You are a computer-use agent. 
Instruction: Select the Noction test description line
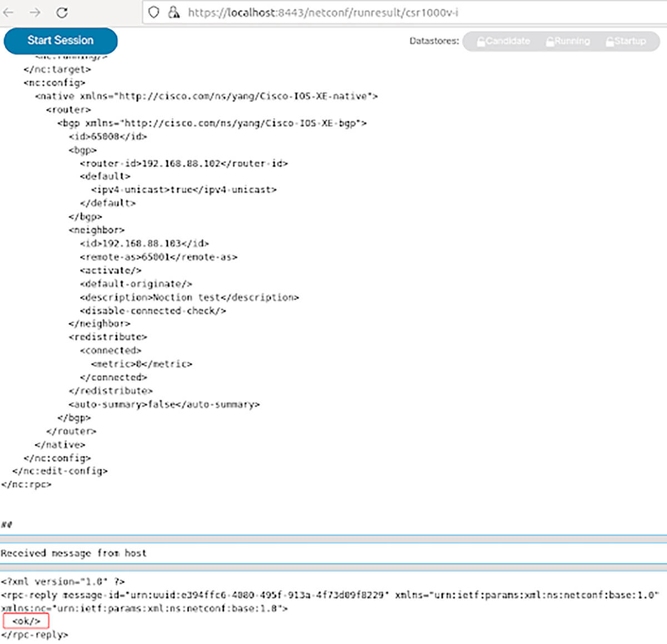[189, 297]
